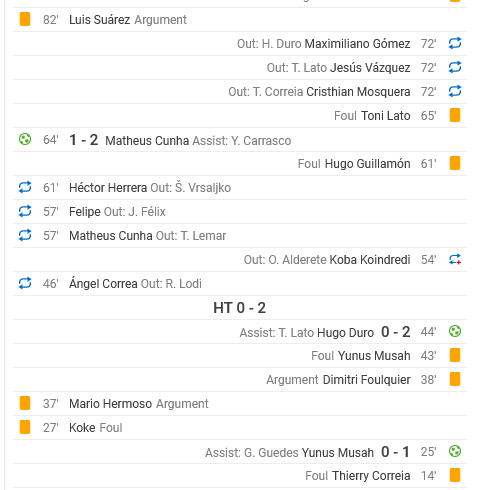
Task: Click goal icon for Hugo Duro 44'
Action: pos(455,331)
